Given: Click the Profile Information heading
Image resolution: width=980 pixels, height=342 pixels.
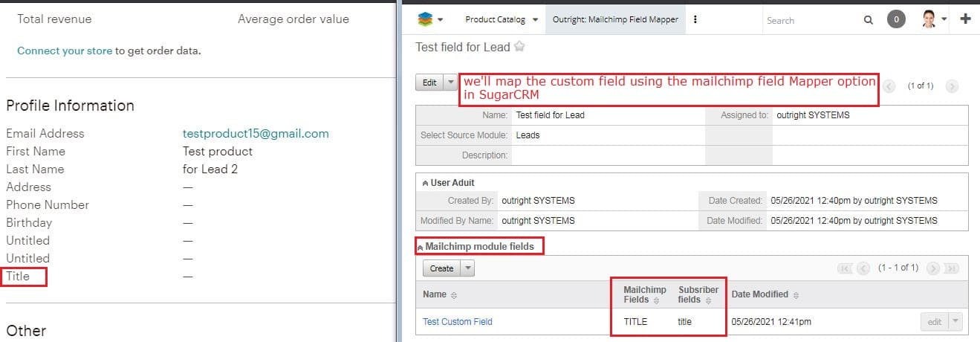Looking at the screenshot, I should point(71,106).
